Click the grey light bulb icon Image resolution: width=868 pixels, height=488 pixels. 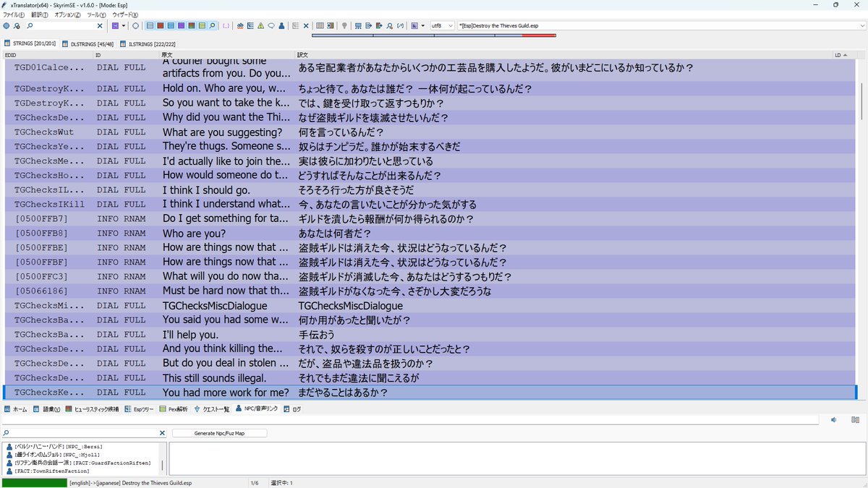pyautogui.click(x=344, y=25)
